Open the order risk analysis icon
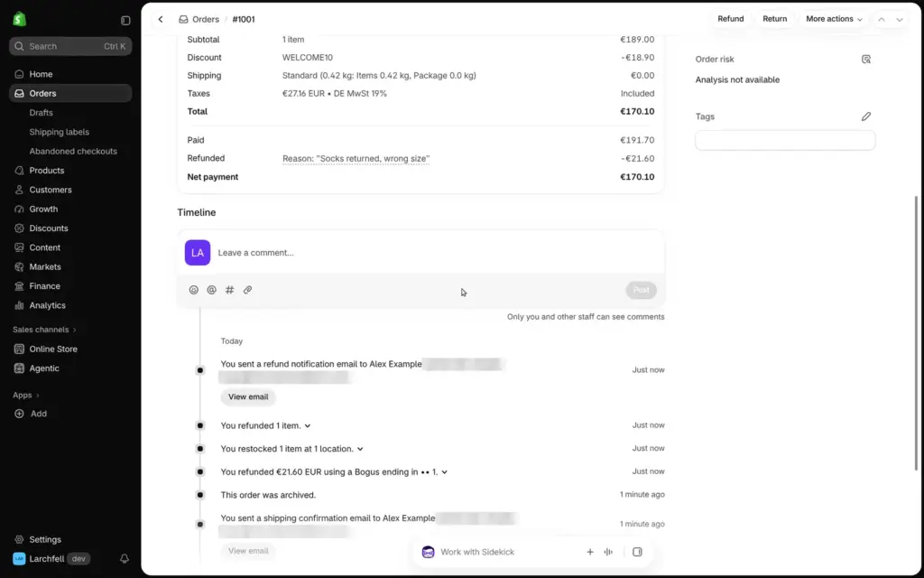924x578 pixels. tap(865, 59)
